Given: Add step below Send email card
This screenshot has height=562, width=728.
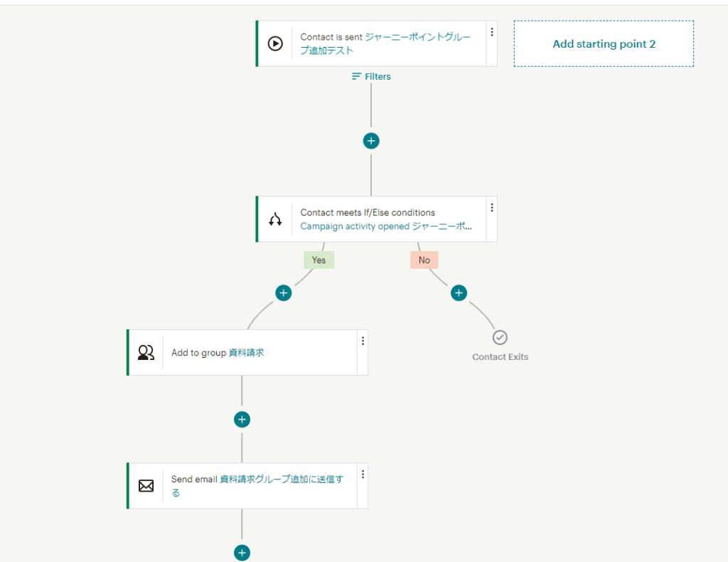Looking at the screenshot, I should pyautogui.click(x=242, y=552).
